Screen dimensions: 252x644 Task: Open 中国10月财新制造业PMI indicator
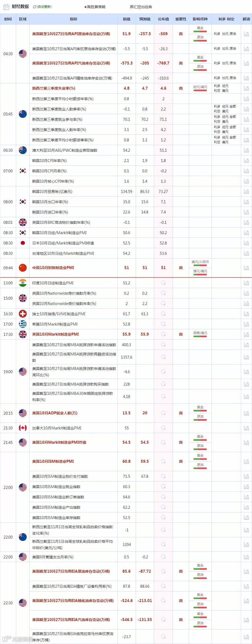[x=53, y=268]
